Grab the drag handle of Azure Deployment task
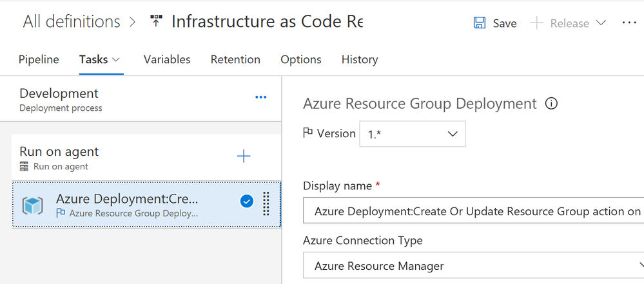This screenshot has width=644, height=284. click(x=266, y=204)
